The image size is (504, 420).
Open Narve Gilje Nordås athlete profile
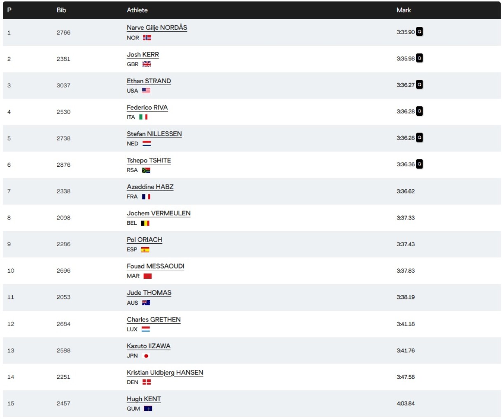click(x=157, y=28)
